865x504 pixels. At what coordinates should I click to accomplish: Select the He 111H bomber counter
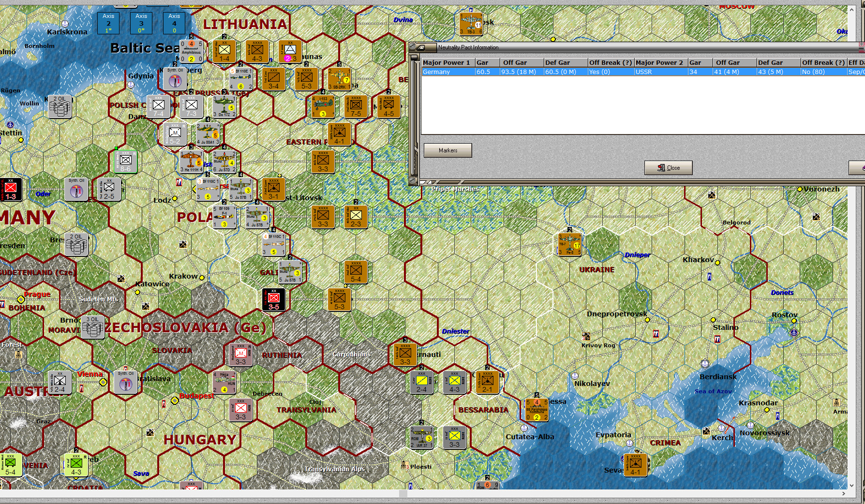pyautogui.click(x=191, y=162)
